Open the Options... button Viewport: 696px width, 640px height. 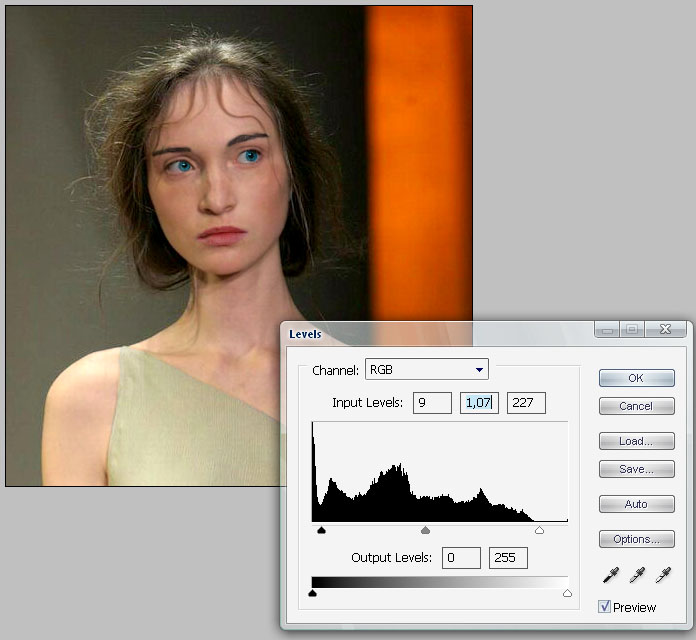point(637,539)
